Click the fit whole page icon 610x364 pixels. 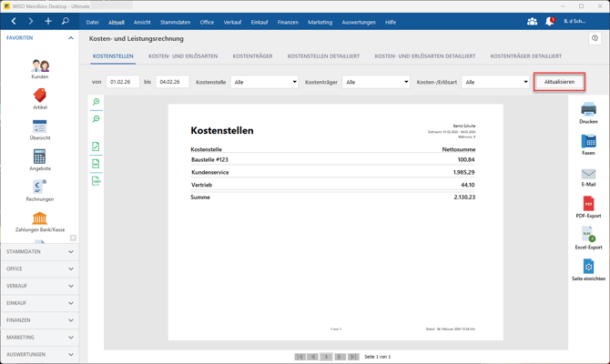(97, 147)
